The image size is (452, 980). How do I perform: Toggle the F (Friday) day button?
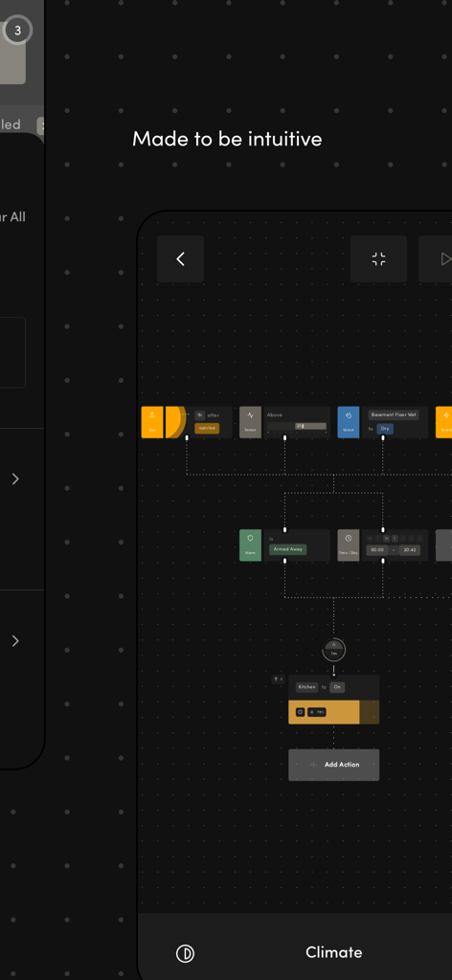coord(403,538)
